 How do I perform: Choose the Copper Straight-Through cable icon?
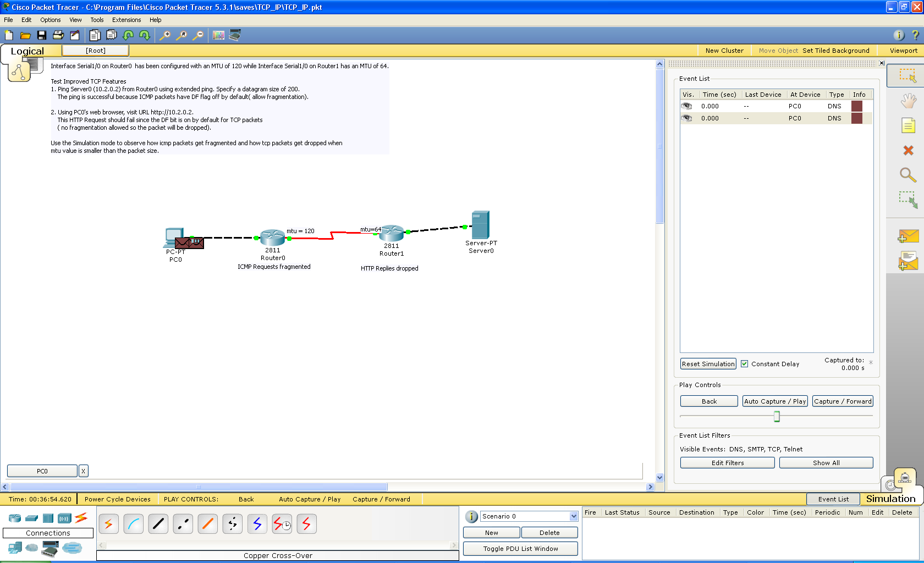click(158, 524)
